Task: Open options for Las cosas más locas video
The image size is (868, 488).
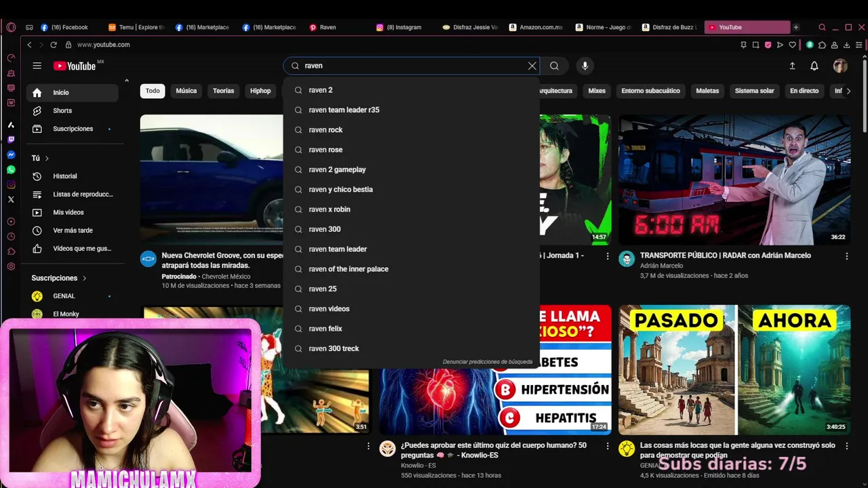Action: [846, 446]
